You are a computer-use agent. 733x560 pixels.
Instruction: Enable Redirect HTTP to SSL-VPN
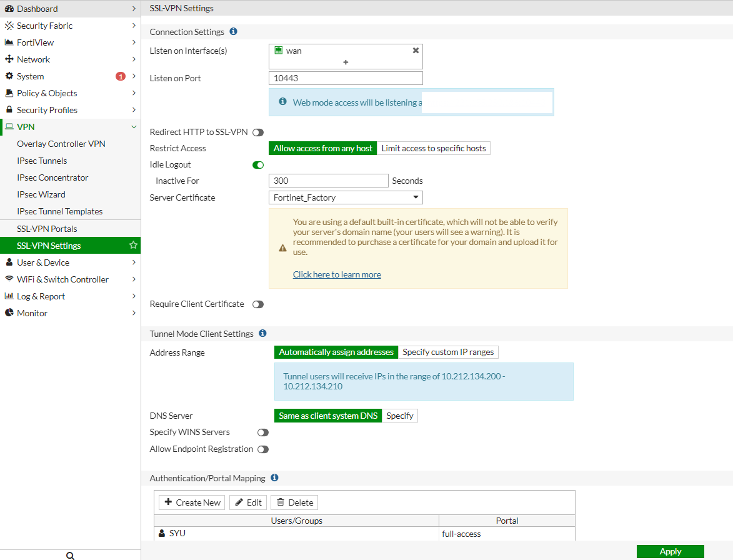pyautogui.click(x=258, y=132)
